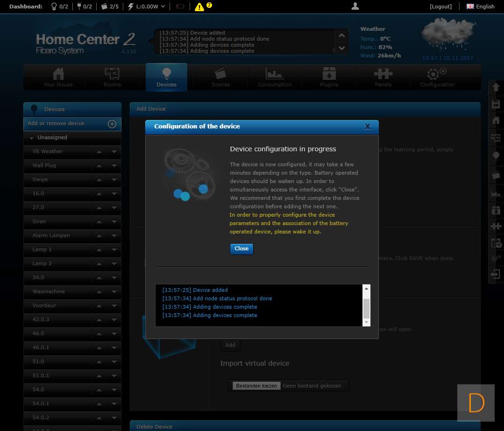This screenshot has width=504, height=431.
Task: Click the plus icon beside Add or remove device
Action: tap(112, 124)
